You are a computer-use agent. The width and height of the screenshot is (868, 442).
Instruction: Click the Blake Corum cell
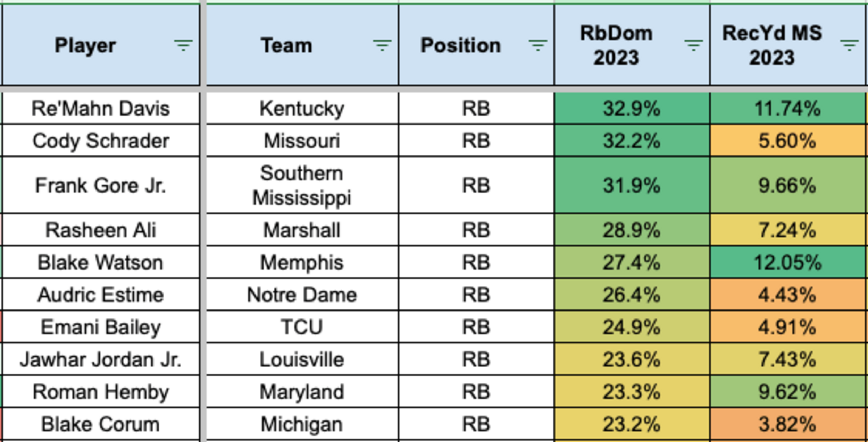click(101, 424)
